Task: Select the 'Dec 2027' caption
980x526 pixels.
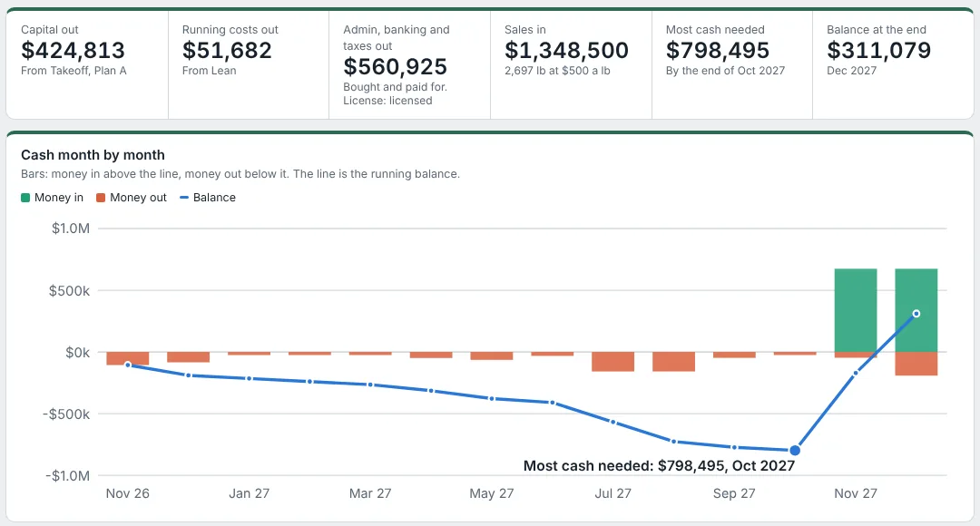Action: (x=851, y=71)
